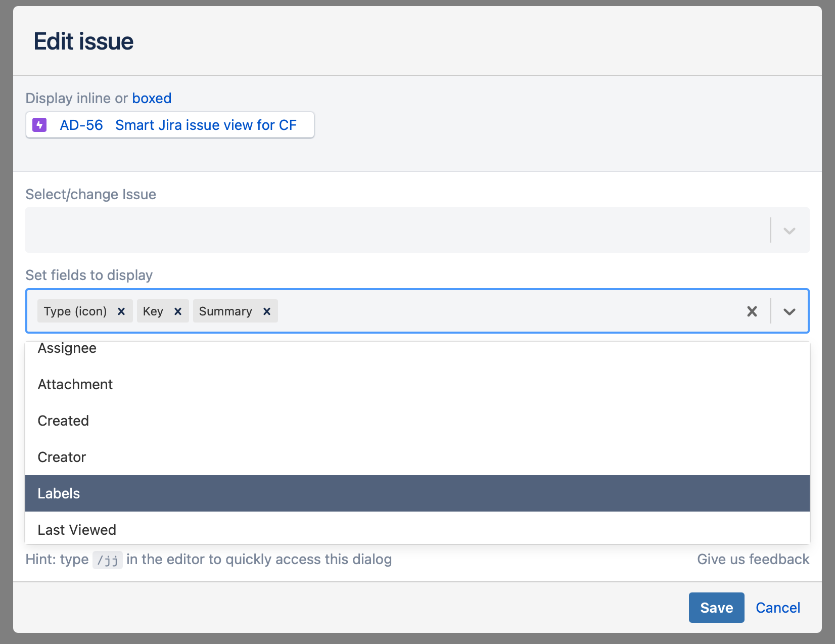The width and height of the screenshot is (835, 644).
Task: Expand the Select/change Issue dropdown
Action: click(790, 231)
